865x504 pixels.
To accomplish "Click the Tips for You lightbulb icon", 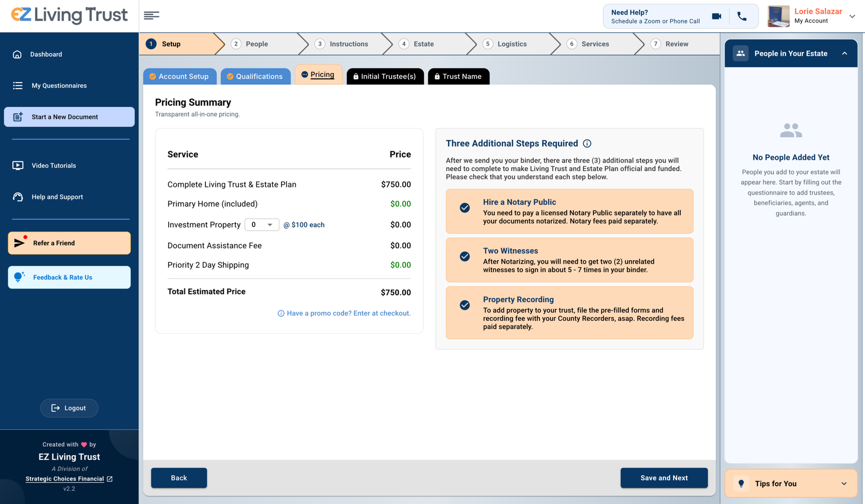I will (x=741, y=483).
